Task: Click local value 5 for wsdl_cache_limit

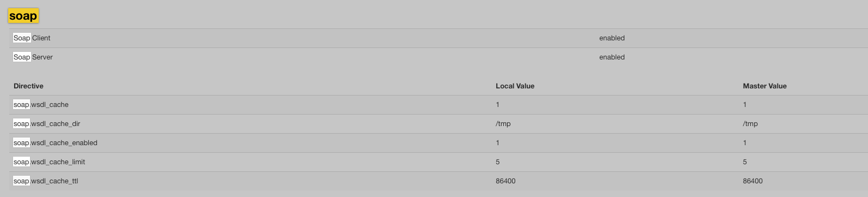Action: 498,162
